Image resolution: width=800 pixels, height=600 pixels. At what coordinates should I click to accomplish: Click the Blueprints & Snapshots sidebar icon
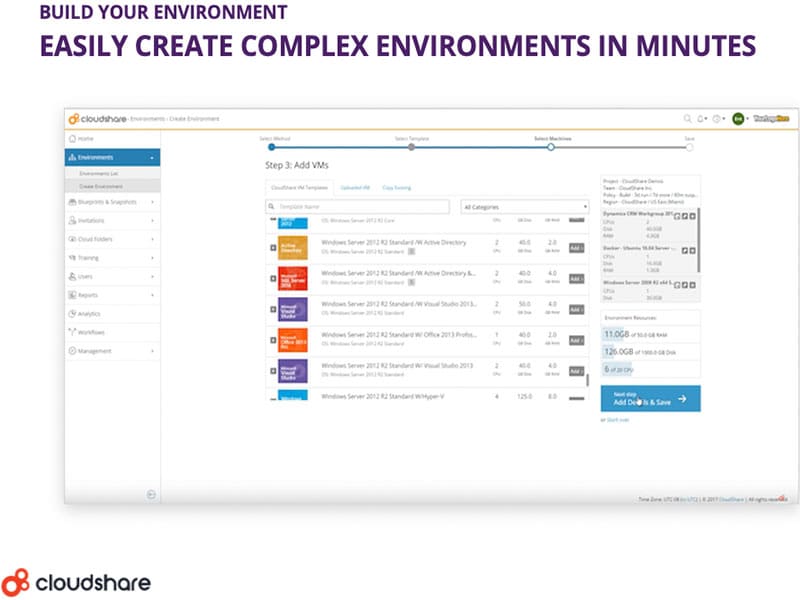pyautogui.click(x=72, y=202)
